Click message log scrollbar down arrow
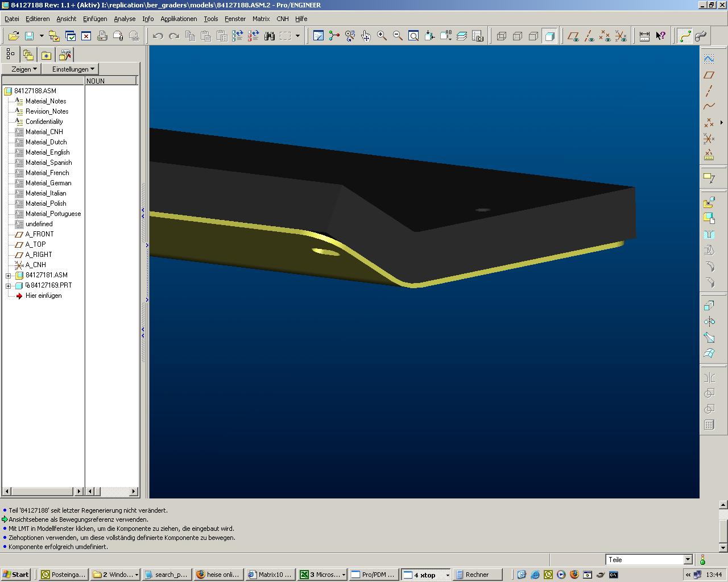The height and width of the screenshot is (582, 728). (x=723, y=547)
